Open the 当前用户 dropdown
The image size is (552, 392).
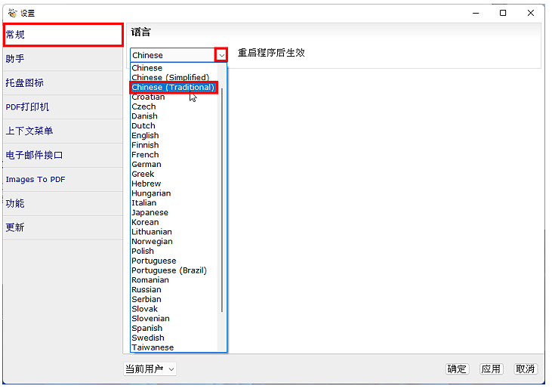[x=150, y=369]
